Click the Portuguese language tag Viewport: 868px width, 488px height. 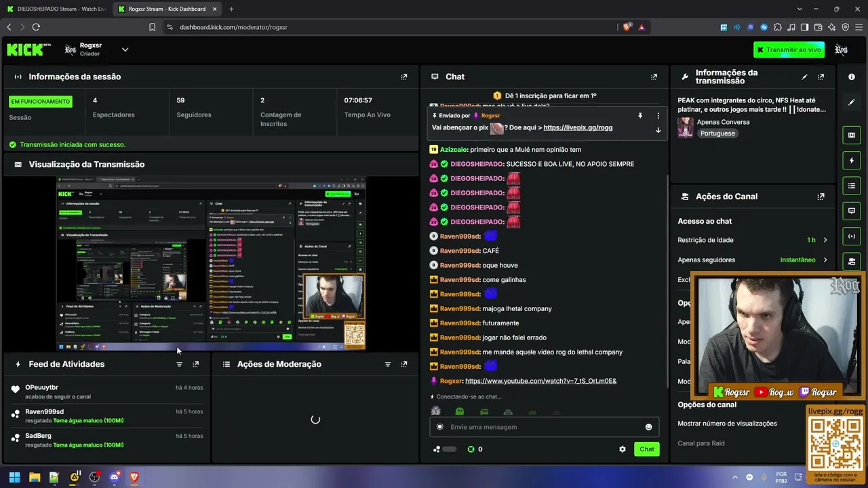click(x=717, y=134)
